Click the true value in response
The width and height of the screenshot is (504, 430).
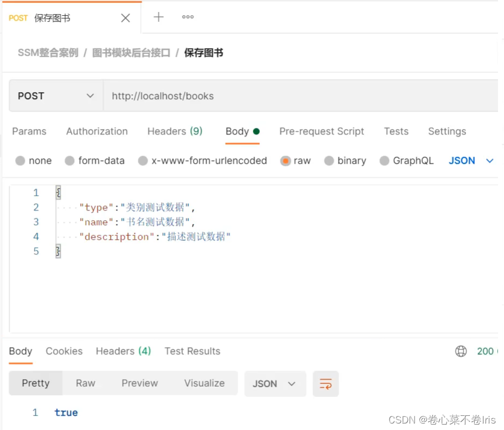[66, 412]
